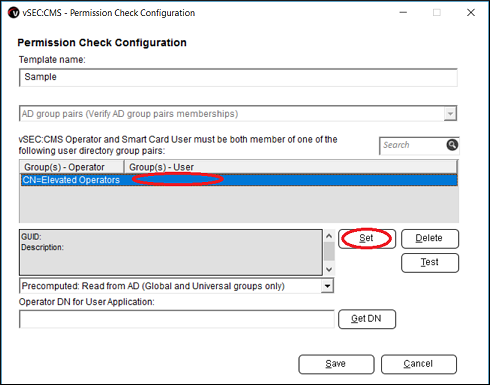This screenshot has height=385, width=490.
Task: Expand the Precomputed Read from AD dropdown
Action: tap(327, 286)
